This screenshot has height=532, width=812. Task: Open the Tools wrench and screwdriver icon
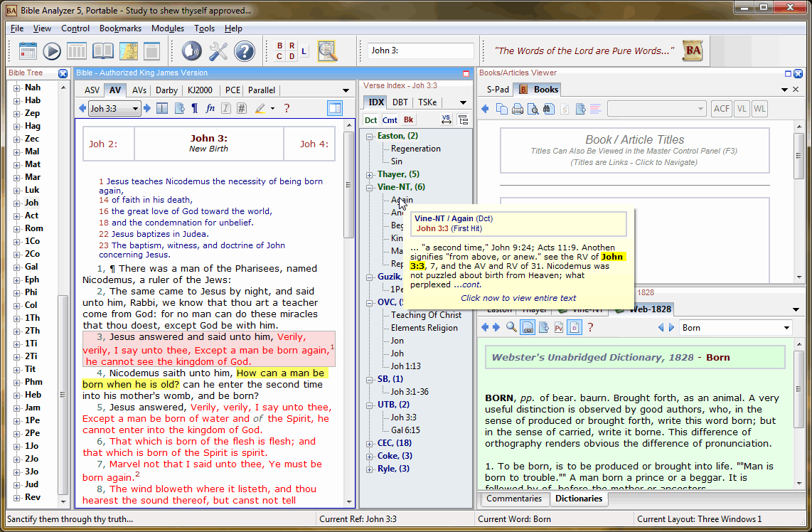[x=218, y=50]
